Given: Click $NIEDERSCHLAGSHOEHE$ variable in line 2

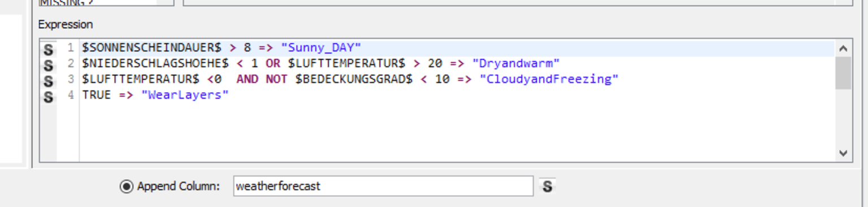Looking at the screenshot, I should 155,63.
